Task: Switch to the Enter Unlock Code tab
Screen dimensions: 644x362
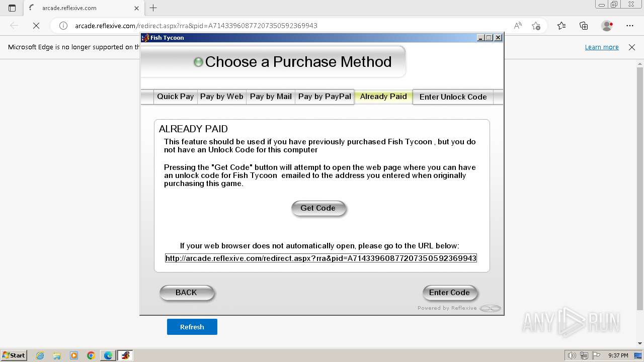Action: pos(453,97)
